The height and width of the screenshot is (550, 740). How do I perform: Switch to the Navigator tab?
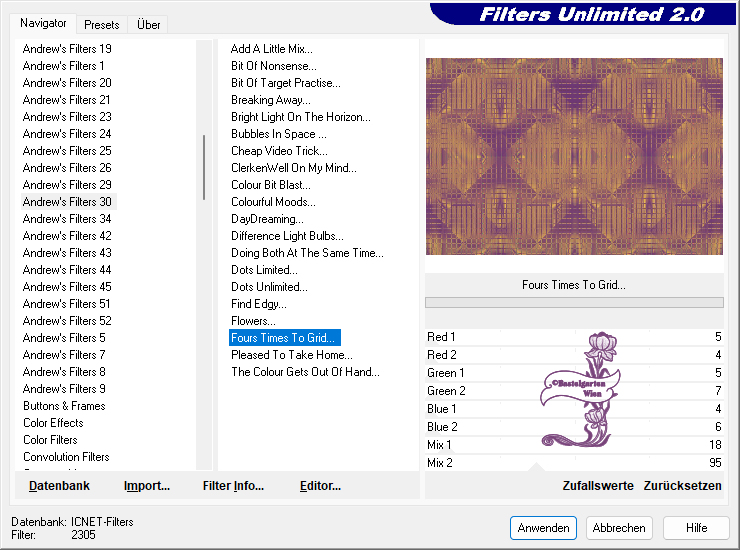[43, 23]
